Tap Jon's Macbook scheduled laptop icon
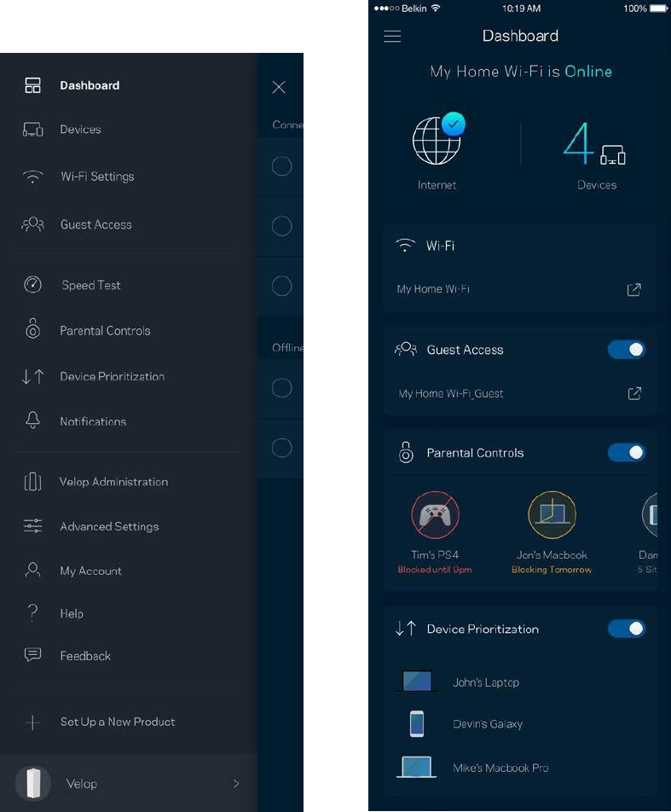Image resolution: width=671 pixels, height=812 pixels. point(552,515)
